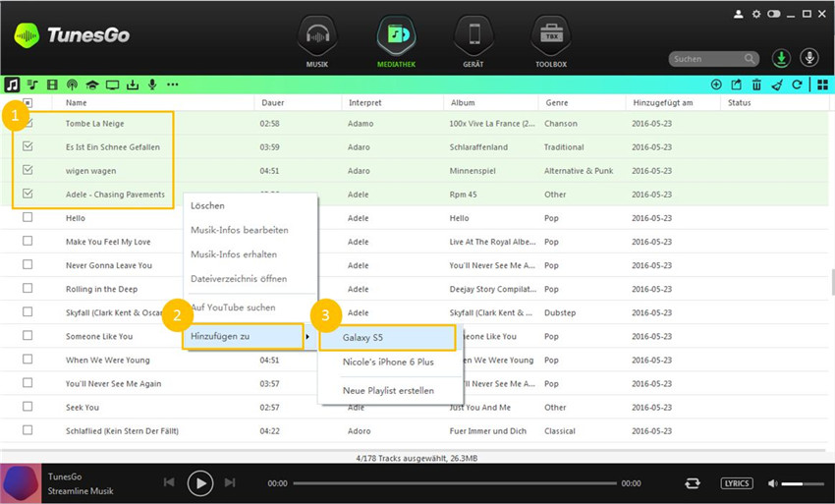Open the Toolbox tab
Screen dimensions: 835x504
551,41
